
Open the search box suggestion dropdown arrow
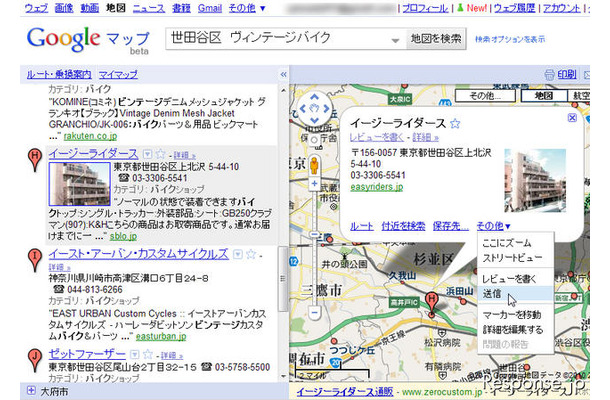395,40
